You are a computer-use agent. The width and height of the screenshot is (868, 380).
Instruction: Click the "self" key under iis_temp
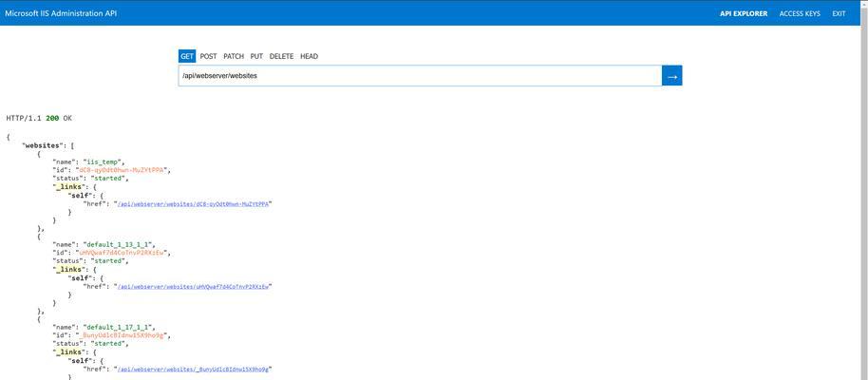[x=79, y=196]
